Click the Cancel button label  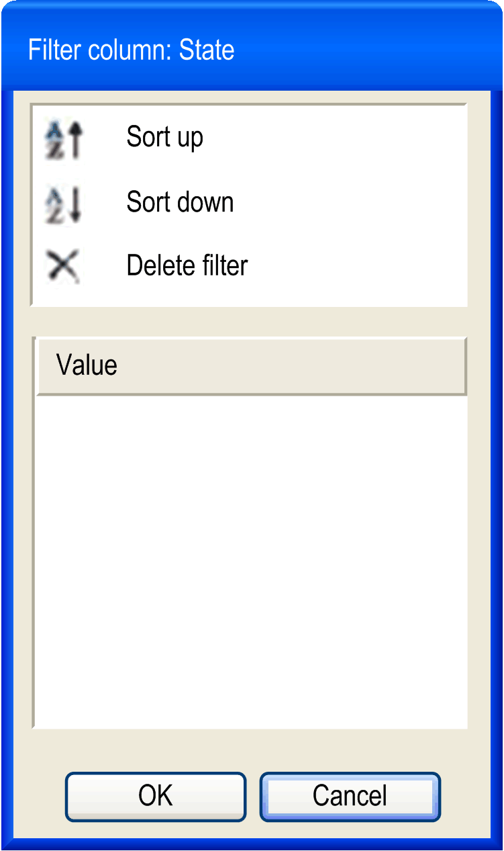click(x=350, y=796)
